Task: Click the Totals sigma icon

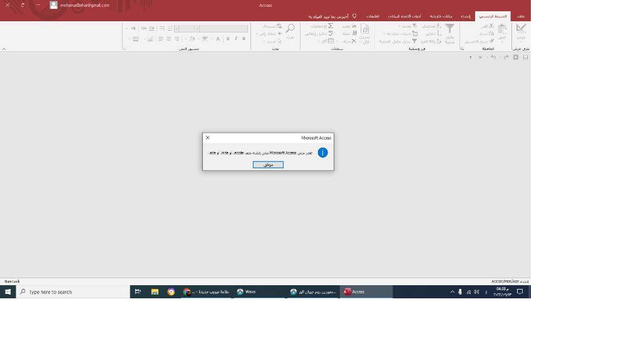Action: tap(331, 26)
